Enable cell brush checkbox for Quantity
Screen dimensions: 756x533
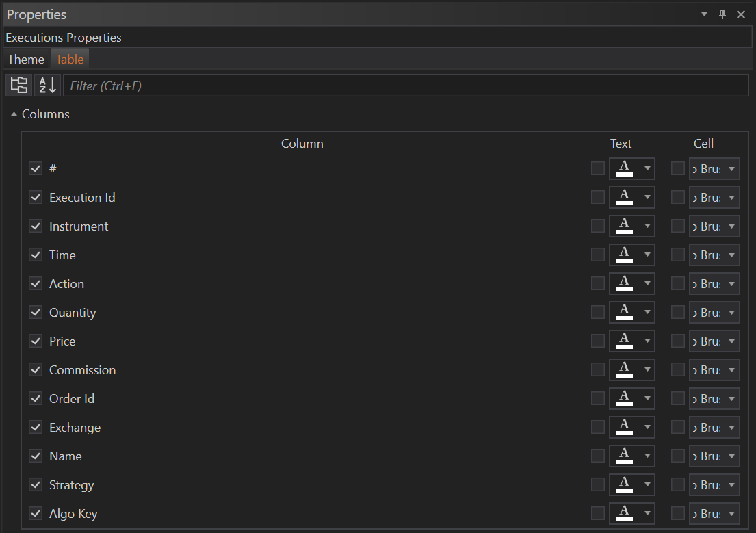pos(678,313)
